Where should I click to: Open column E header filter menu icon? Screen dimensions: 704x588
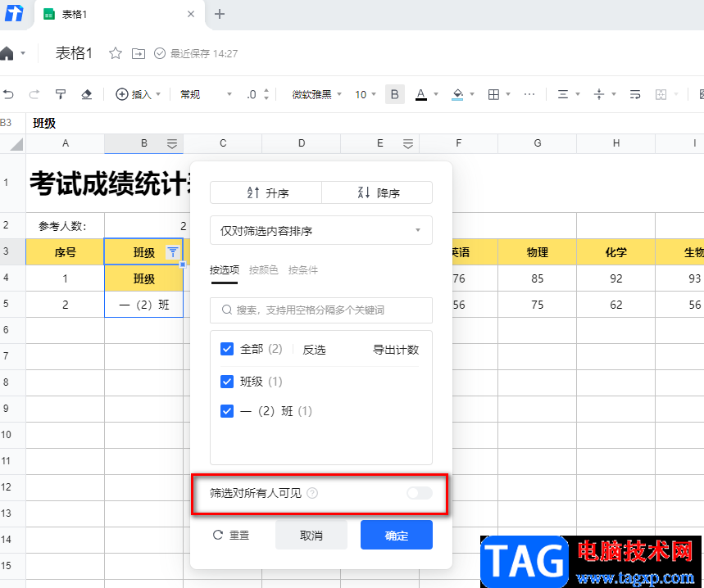click(x=407, y=144)
